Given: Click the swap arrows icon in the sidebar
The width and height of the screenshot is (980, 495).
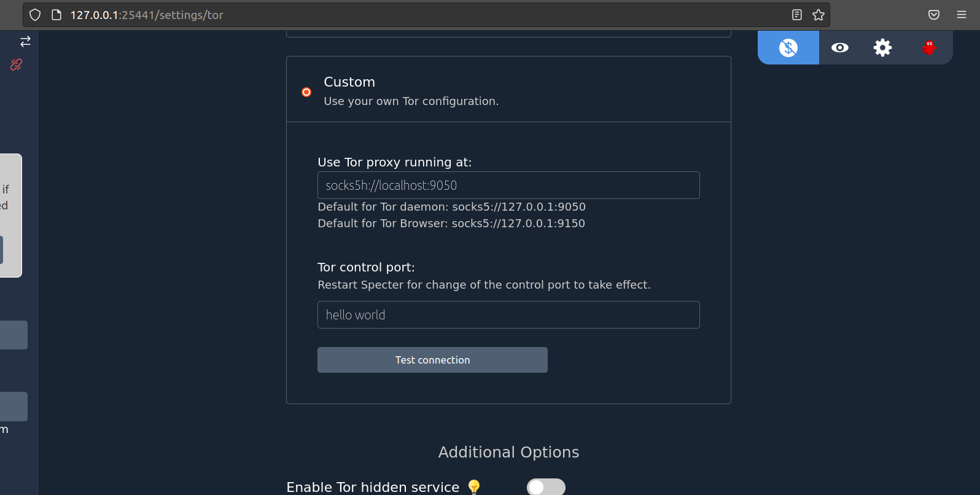Looking at the screenshot, I should [25, 41].
